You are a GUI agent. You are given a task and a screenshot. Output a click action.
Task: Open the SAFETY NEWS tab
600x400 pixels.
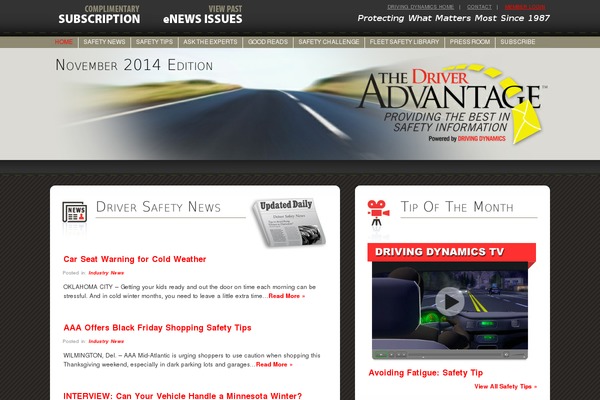pos(104,42)
